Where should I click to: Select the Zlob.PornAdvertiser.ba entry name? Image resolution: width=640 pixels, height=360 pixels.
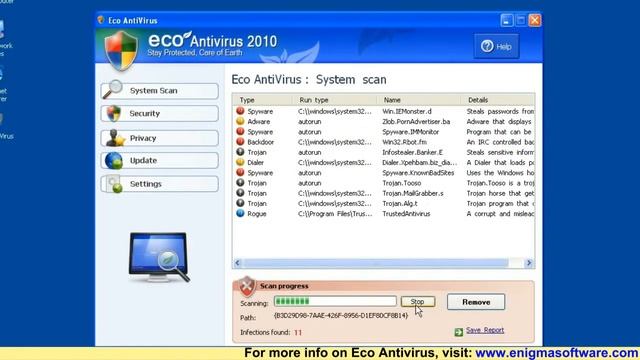[x=416, y=122]
